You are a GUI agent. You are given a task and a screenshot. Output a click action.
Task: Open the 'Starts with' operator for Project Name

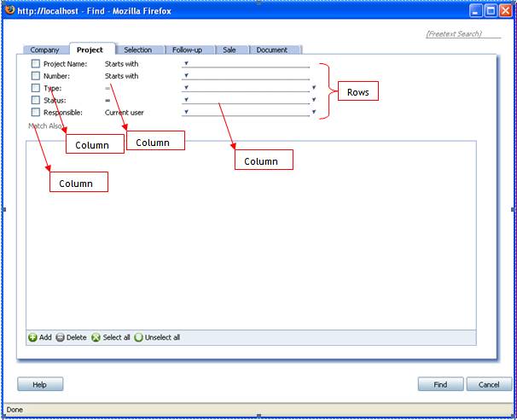(x=121, y=64)
